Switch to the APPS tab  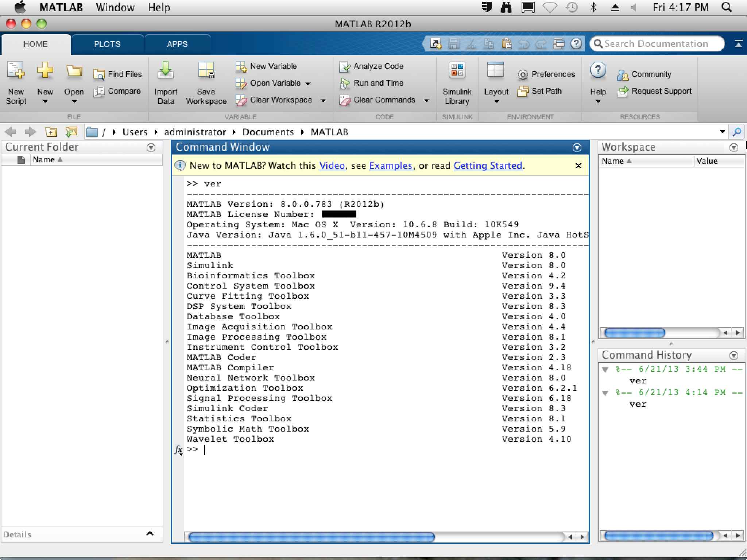pyautogui.click(x=177, y=44)
